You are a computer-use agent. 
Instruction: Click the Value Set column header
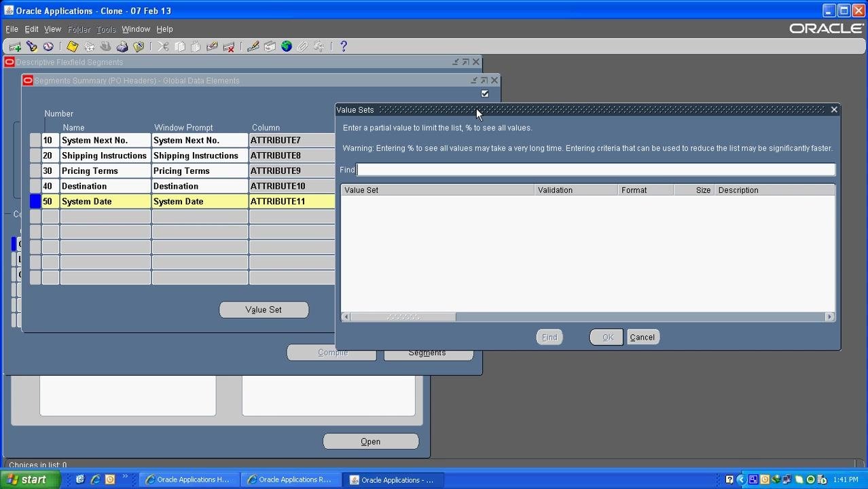(x=438, y=190)
